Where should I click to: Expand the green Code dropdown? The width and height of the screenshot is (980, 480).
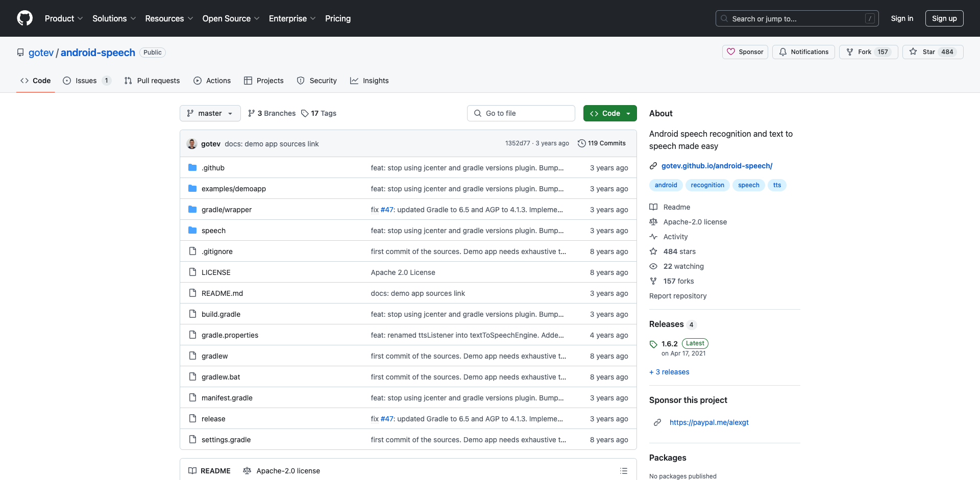point(610,113)
